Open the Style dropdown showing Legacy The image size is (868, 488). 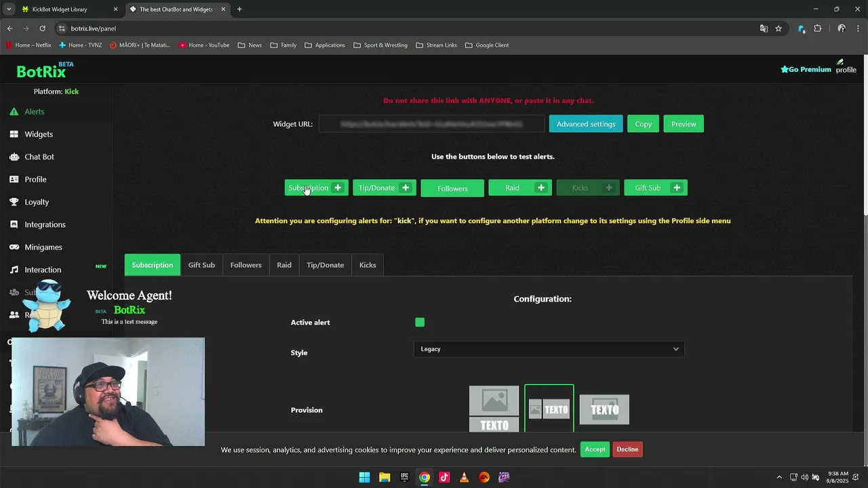[x=549, y=349]
